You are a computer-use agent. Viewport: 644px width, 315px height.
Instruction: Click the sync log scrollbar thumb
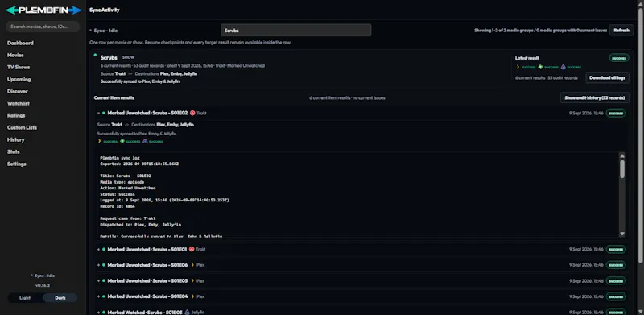tap(622, 169)
